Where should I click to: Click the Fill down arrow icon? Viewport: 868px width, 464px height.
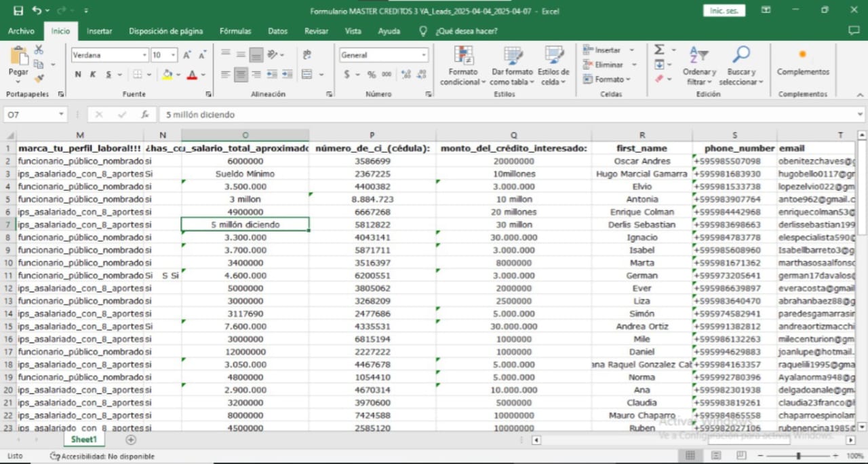[659, 64]
